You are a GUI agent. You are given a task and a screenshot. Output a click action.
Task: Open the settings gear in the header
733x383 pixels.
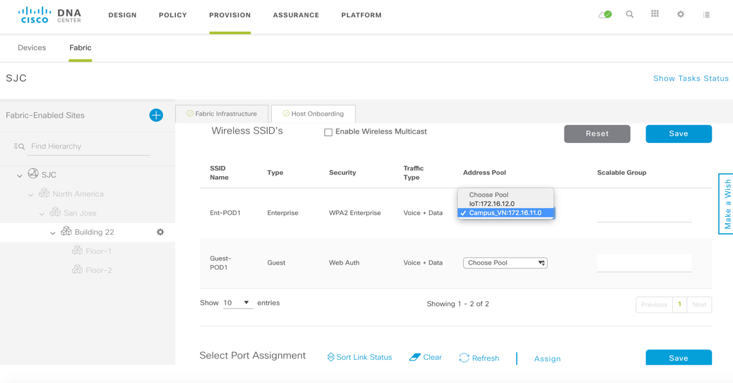point(681,14)
